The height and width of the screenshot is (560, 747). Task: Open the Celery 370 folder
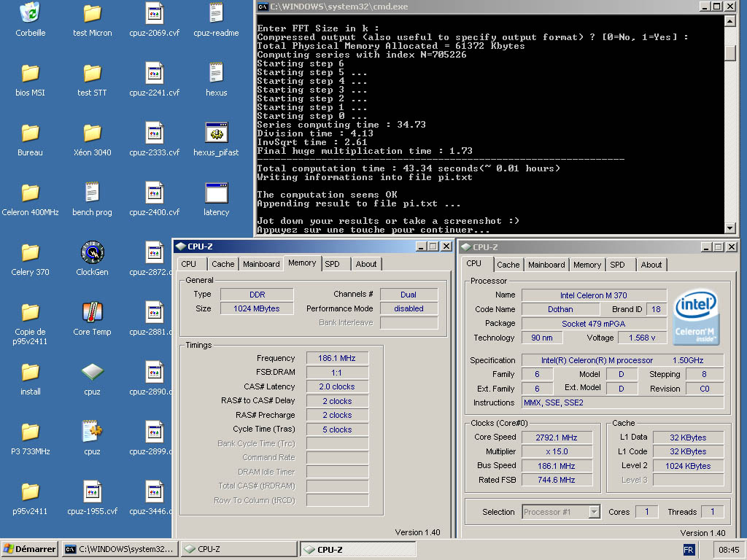click(x=30, y=253)
